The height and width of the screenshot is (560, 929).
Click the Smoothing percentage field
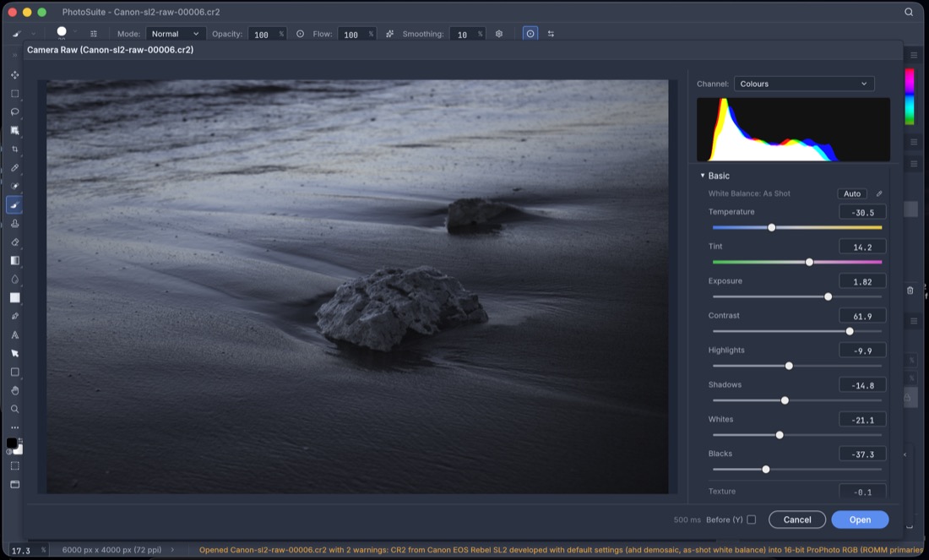(468, 35)
